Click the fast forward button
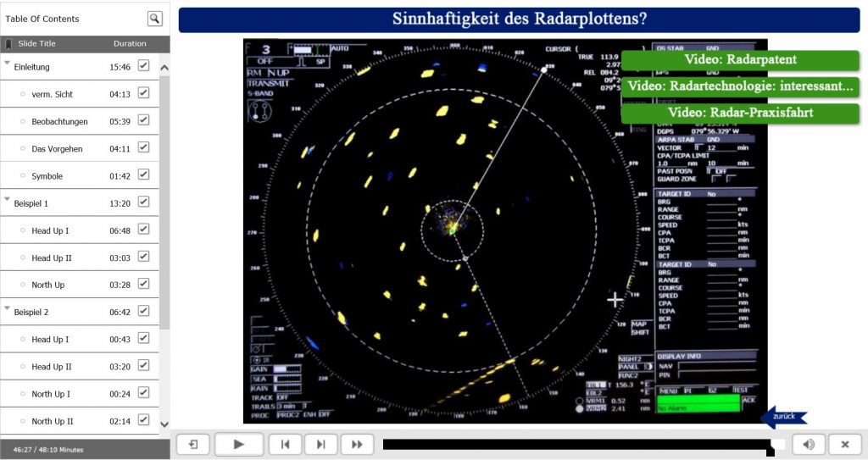868x460 pixels. click(357, 444)
